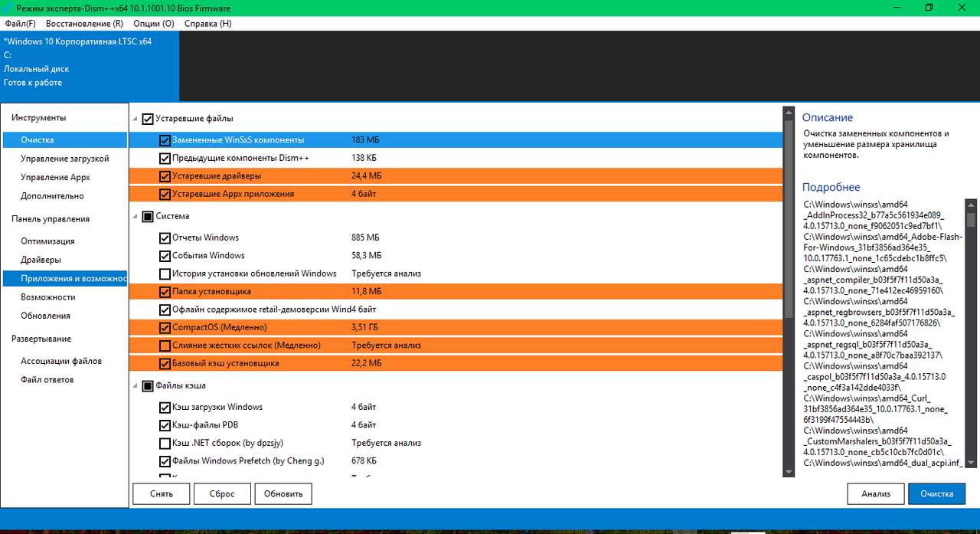Collapse the Файлы кэша group arrow

coord(136,386)
